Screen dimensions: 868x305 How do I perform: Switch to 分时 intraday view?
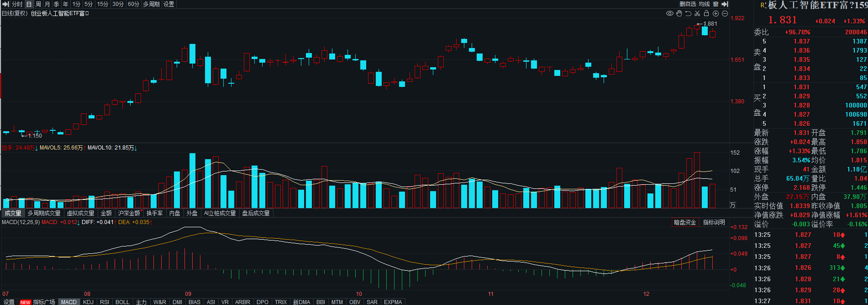[17, 4]
